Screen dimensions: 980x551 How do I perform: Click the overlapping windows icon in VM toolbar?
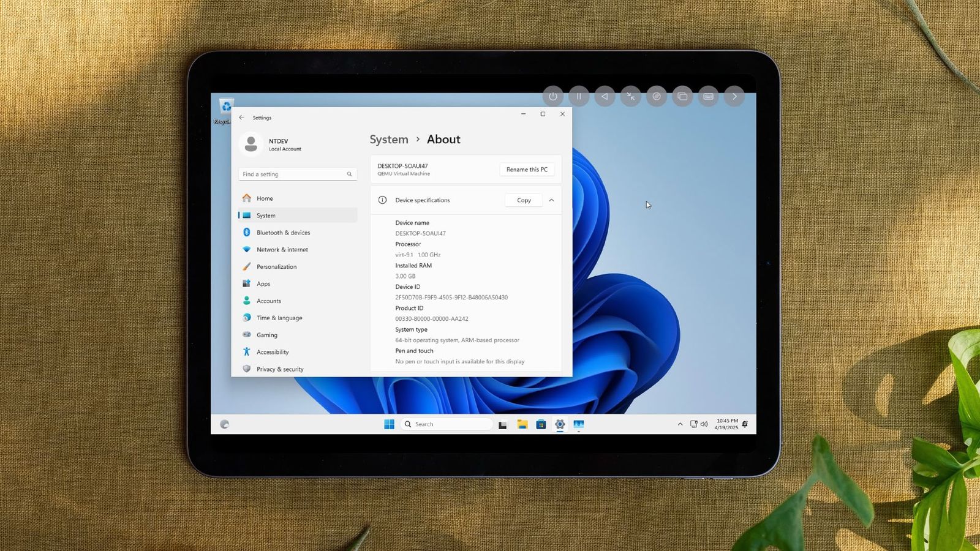pos(682,96)
